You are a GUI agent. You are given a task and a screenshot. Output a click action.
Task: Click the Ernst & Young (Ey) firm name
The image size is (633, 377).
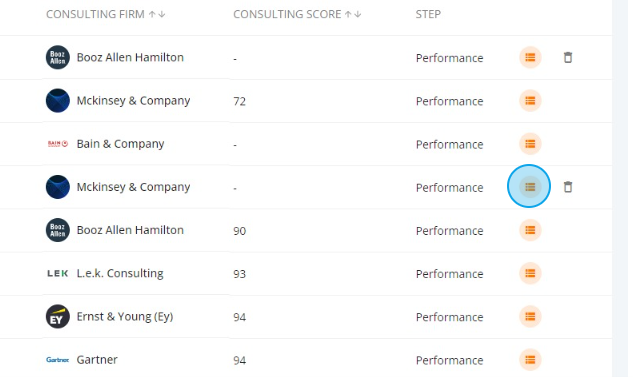click(125, 316)
